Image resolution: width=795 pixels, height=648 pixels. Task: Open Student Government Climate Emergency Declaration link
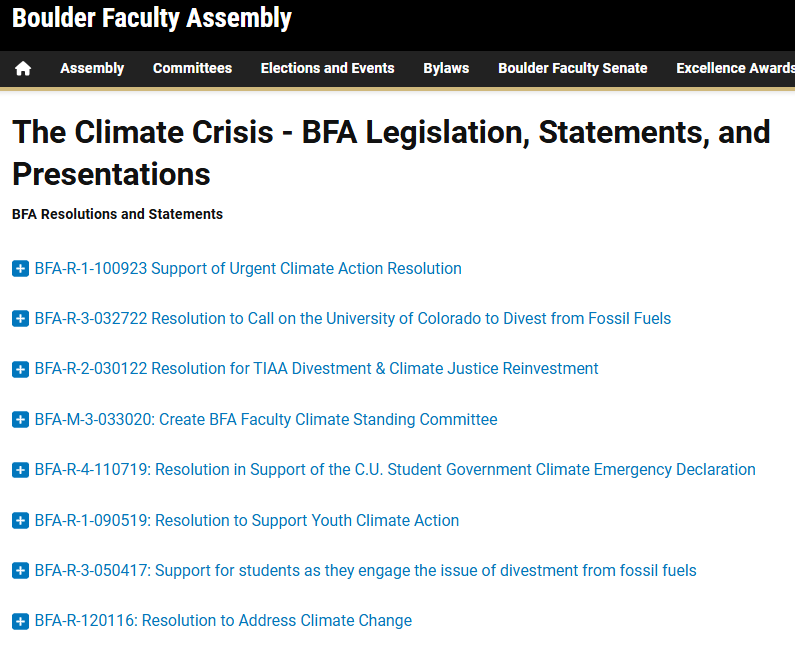coord(395,470)
